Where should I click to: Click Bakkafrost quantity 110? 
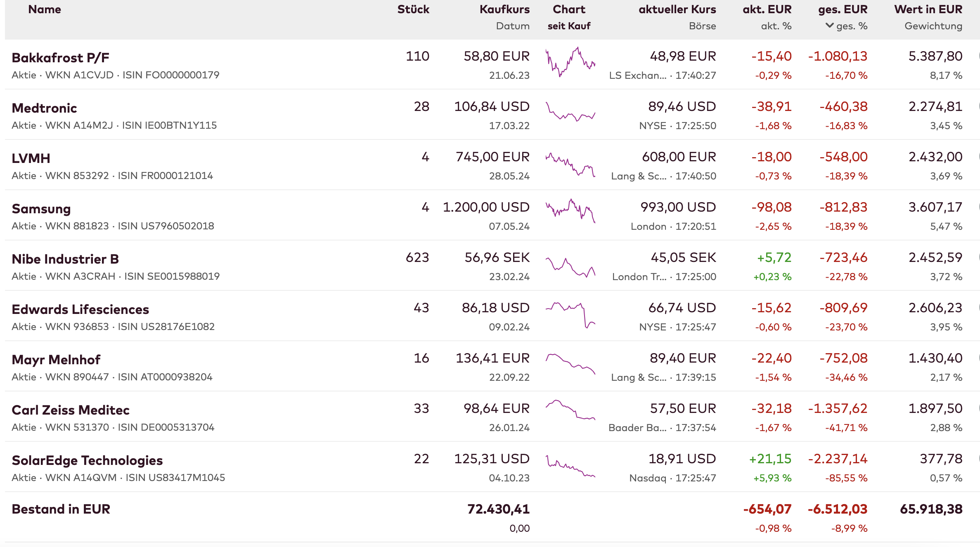(x=417, y=56)
